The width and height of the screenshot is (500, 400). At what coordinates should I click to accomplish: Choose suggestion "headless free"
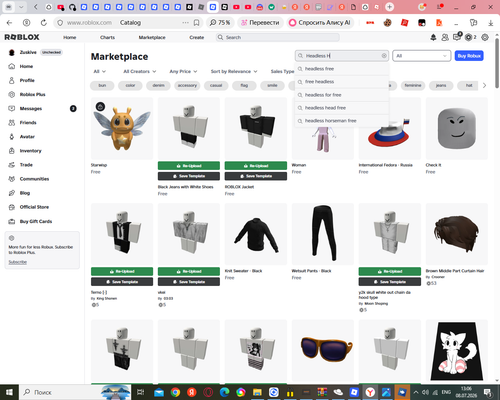click(342, 69)
